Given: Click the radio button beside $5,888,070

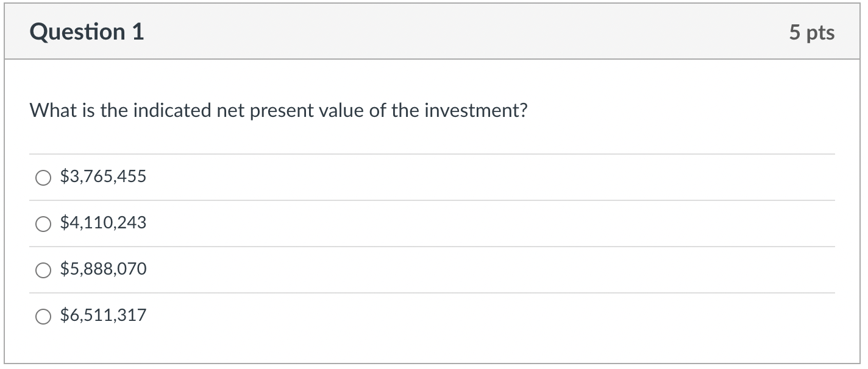Looking at the screenshot, I should [x=43, y=270].
